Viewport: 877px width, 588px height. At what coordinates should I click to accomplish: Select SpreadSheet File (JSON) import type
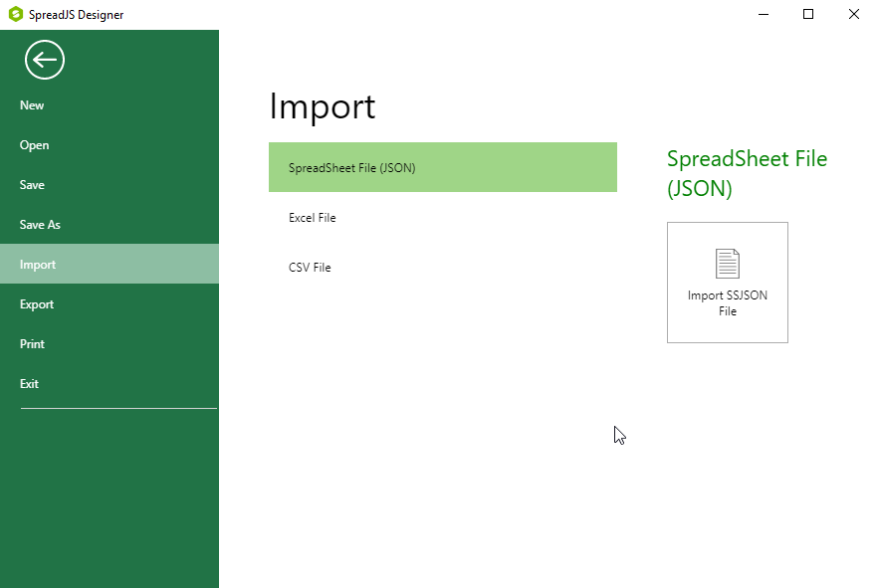pyautogui.click(x=442, y=167)
